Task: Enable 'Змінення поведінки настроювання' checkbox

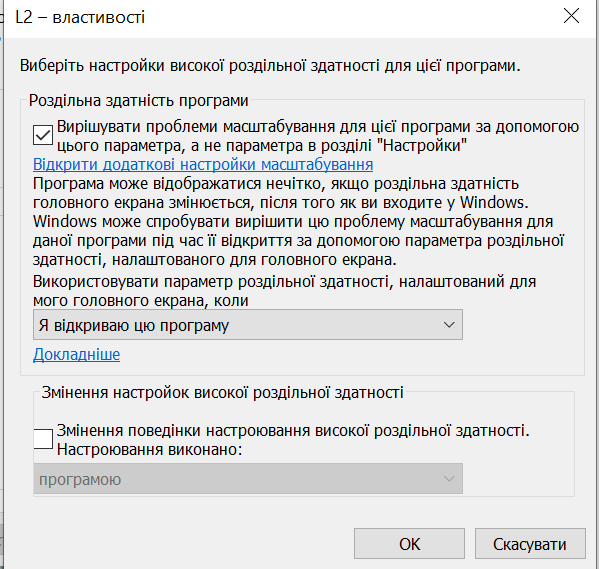Action: 43,439
